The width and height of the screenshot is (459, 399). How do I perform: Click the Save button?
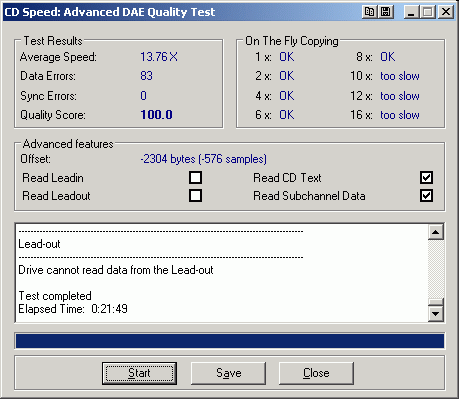pyautogui.click(x=228, y=373)
